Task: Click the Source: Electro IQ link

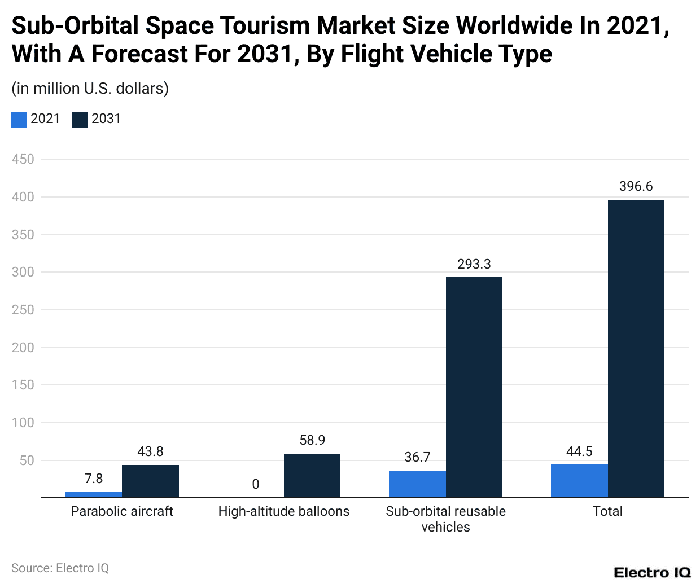Action: (x=60, y=568)
